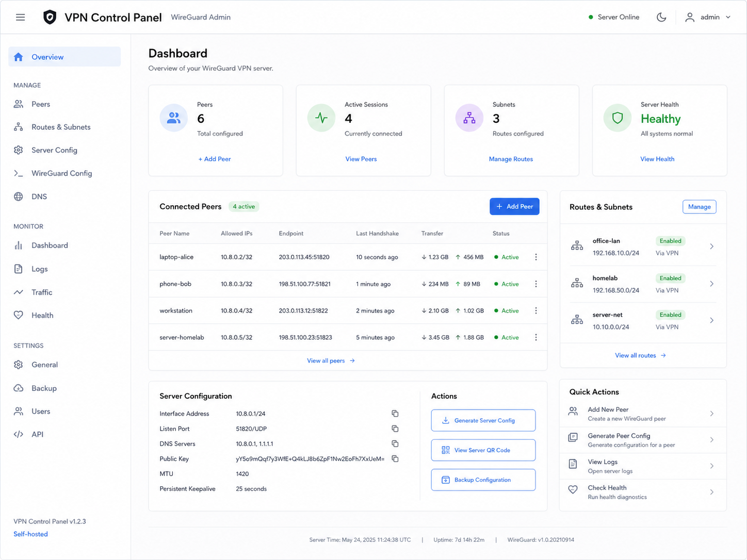
Task: Open Add New Peer chevron
Action: 712,414
